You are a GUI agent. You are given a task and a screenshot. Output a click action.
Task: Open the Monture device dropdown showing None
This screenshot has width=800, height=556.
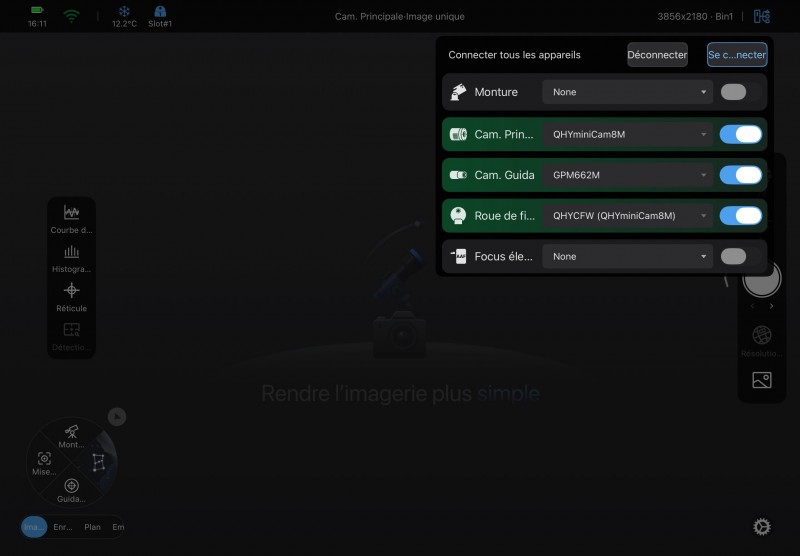coord(628,92)
